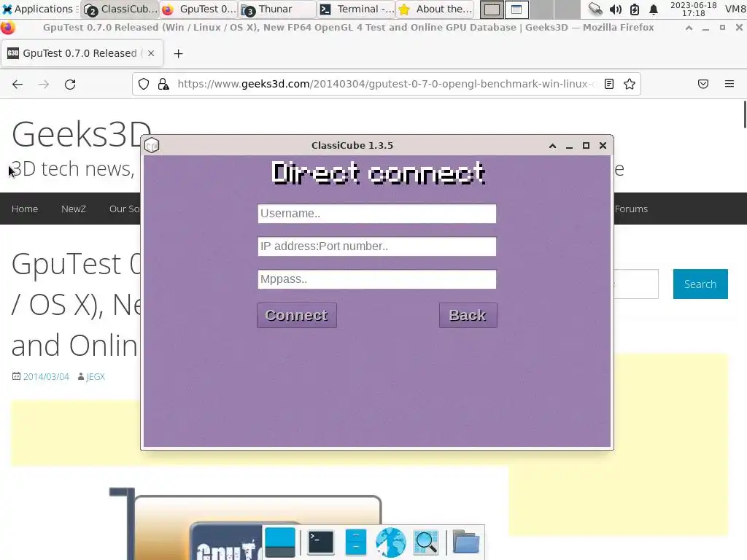Viewport: 747px width, 560px height.
Task: Click the Firefox address bar URL
Action: (x=386, y=85)
